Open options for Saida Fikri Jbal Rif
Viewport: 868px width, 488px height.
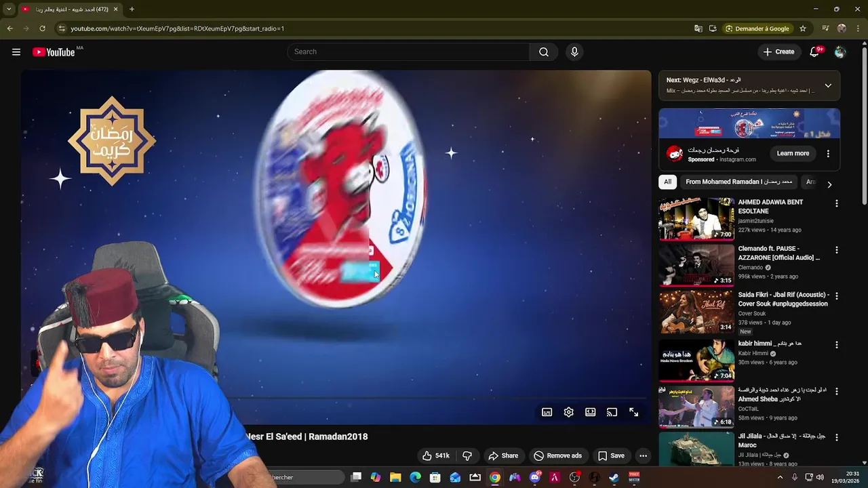click(x=836, y=296)
